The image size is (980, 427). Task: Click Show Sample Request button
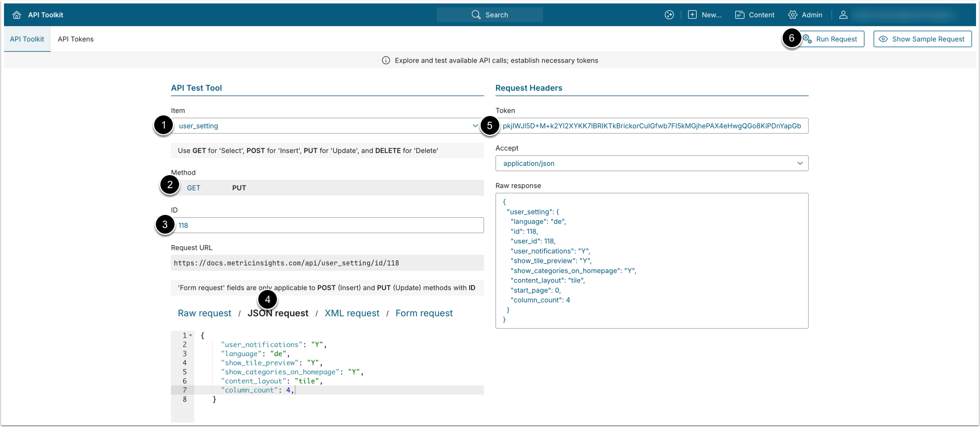pyautogui.click(x=922, y=39)
